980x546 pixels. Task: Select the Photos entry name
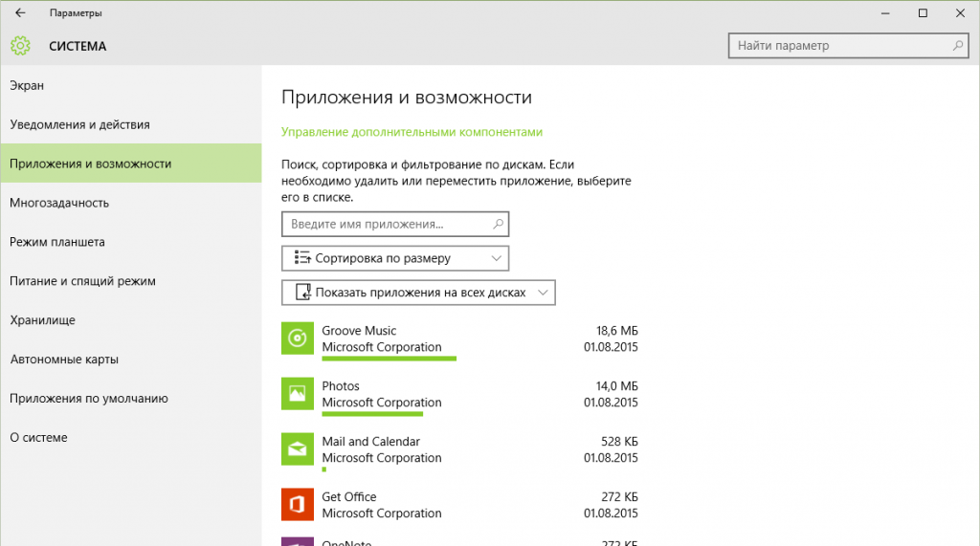[x=341, y=386]
